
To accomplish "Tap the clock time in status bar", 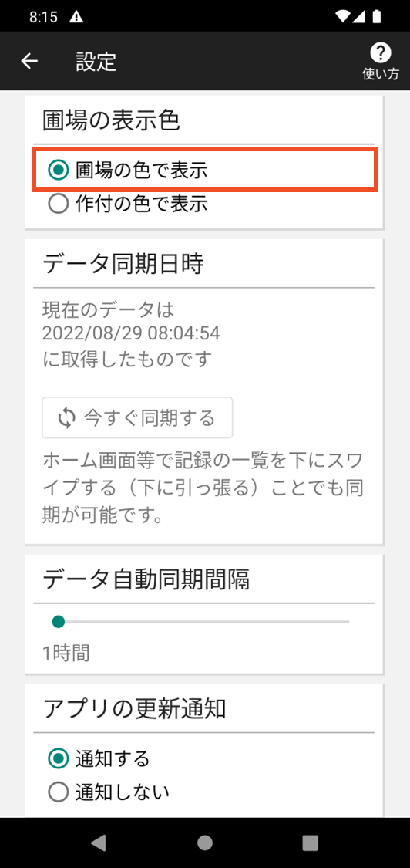I will click(x=44, y=17).
